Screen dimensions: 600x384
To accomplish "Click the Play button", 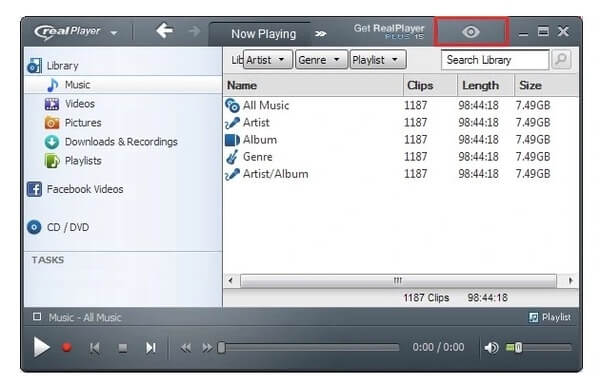I will pyautogui.click(x=41, y=347).
